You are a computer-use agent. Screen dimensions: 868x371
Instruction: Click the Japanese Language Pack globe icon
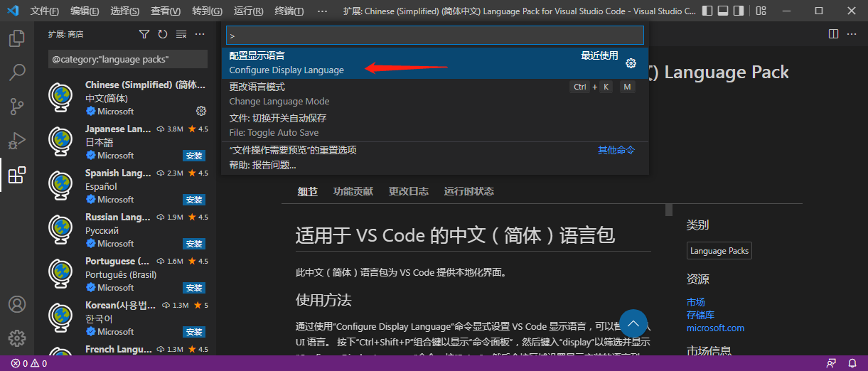pos(62,141)
